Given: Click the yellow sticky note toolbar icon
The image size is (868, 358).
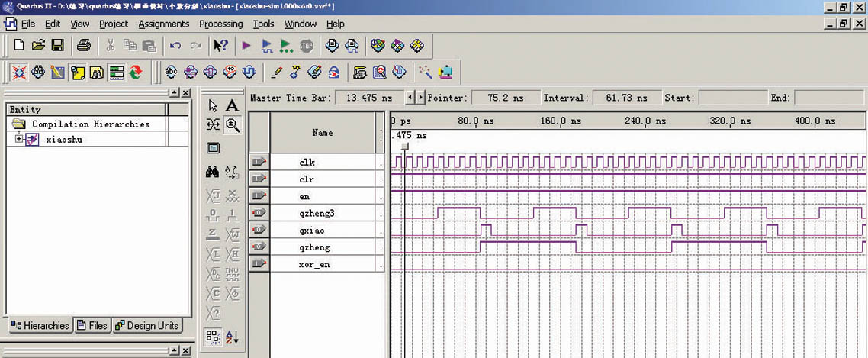Looking at the screenshot, I should [x=78, y=72].
